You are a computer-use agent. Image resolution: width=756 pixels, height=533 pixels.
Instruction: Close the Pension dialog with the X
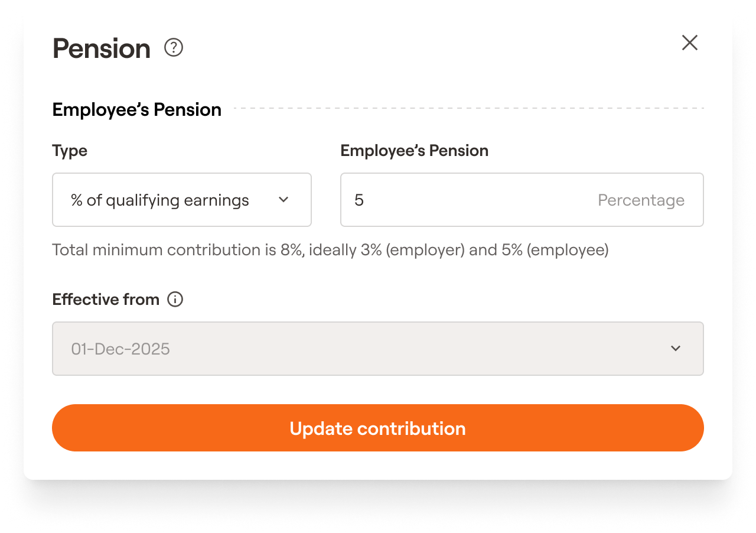[690, 43]
